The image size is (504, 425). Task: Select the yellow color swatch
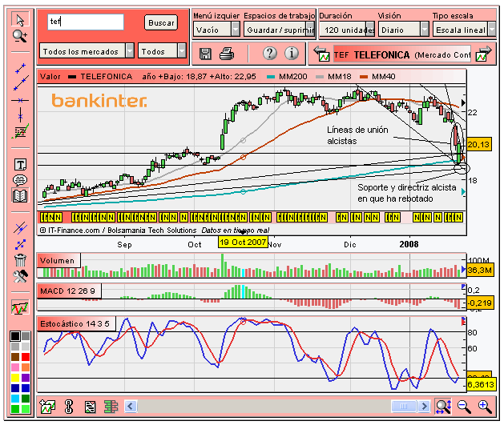[15, 378]
